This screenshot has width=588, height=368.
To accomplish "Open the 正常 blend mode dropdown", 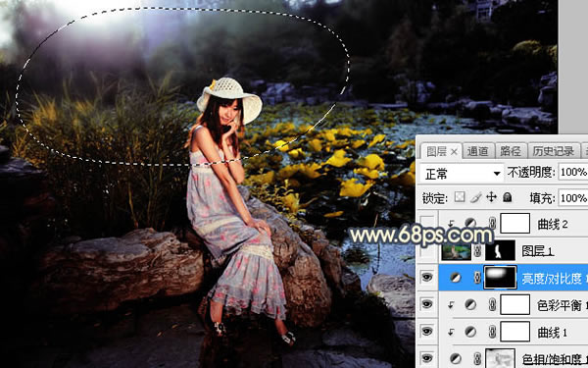I will point(462,174).
